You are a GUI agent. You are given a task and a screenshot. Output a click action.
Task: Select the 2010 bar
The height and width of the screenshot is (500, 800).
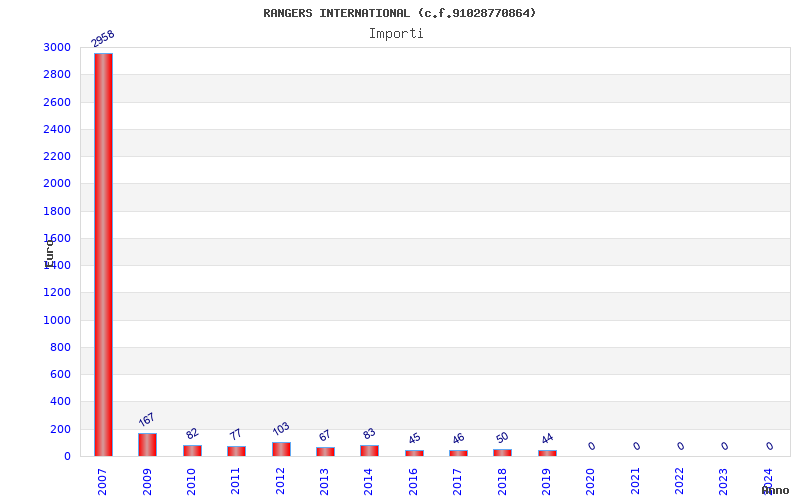pos(192,451)
